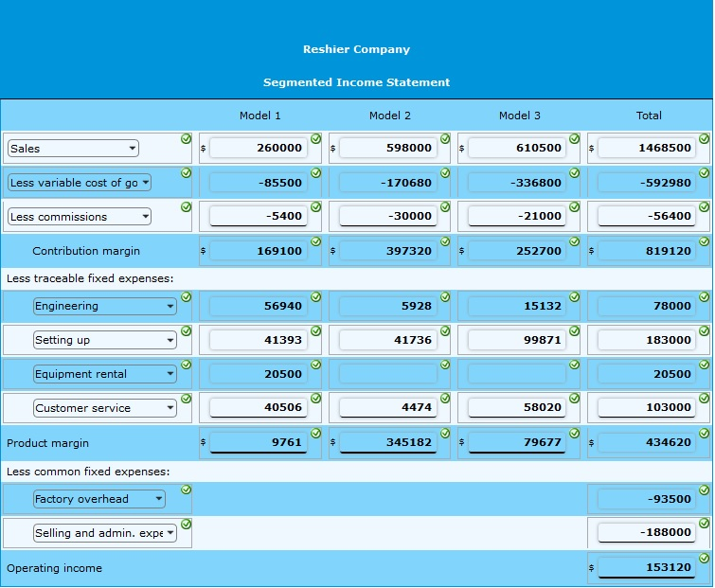This screenshot has height=588, width=715.
Task: Select Model 1 Setting up field 41393
Action: point(259,340)
